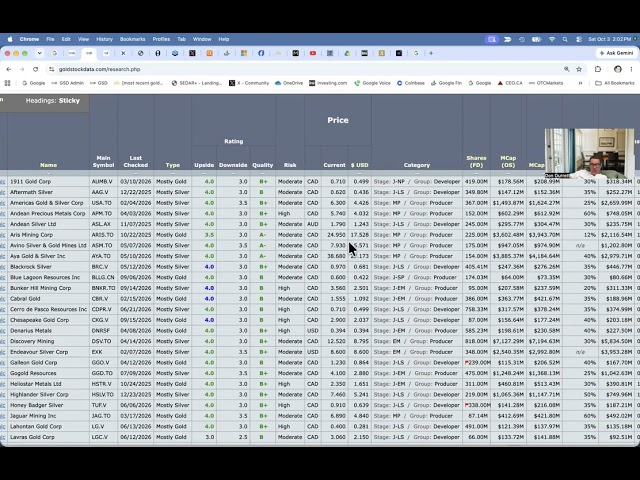The image size is (640, 480).
Task: Reload the page with the refresh icon
Action: [36, 69]
